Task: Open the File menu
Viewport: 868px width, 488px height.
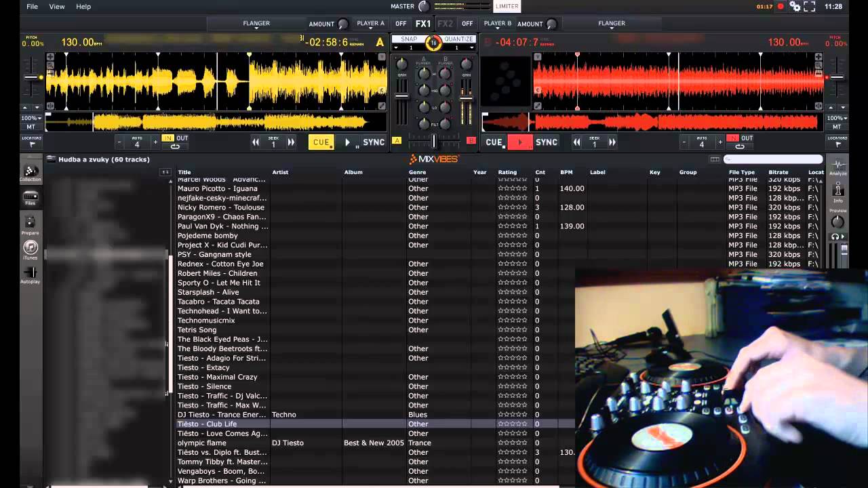Action: pyautogui.click(x=32, y=6)
